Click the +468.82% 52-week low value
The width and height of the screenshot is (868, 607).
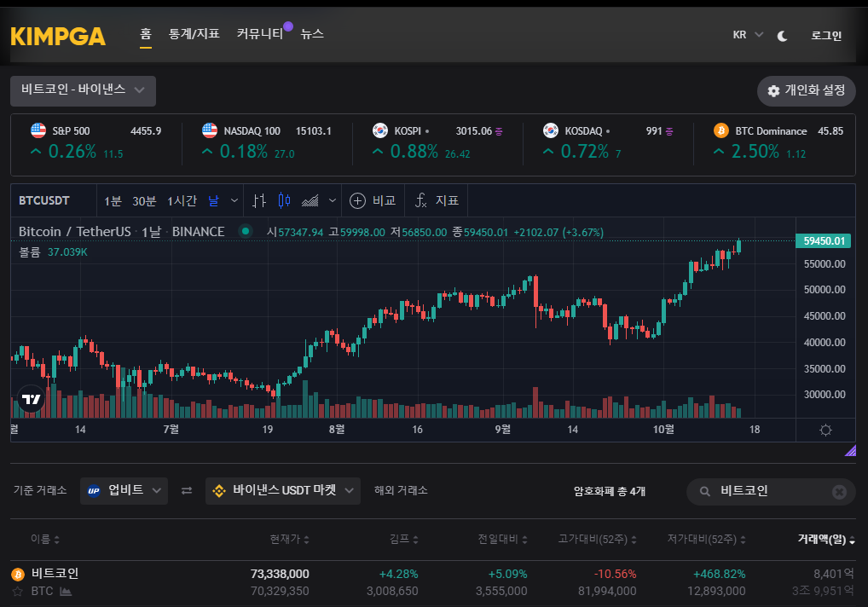(719, 574)
